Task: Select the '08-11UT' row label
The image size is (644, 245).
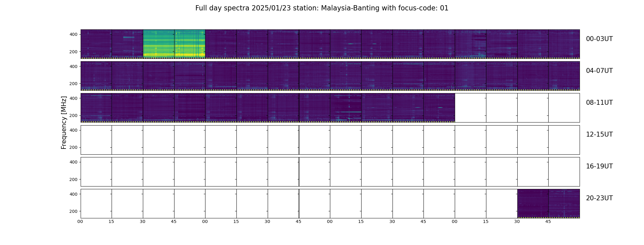Action: (599, 103)
